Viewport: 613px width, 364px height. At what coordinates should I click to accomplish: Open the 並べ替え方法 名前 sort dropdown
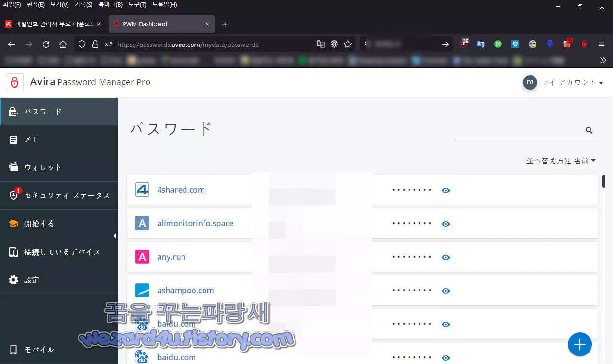click(561, 161)
